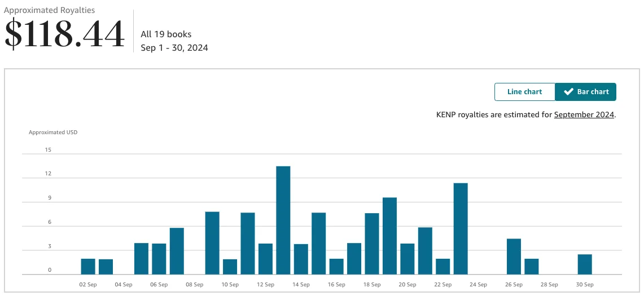The image size is (644, 296).
Task: Select the 02 Sep royalties bar
Action: click(x=88, y=267)
